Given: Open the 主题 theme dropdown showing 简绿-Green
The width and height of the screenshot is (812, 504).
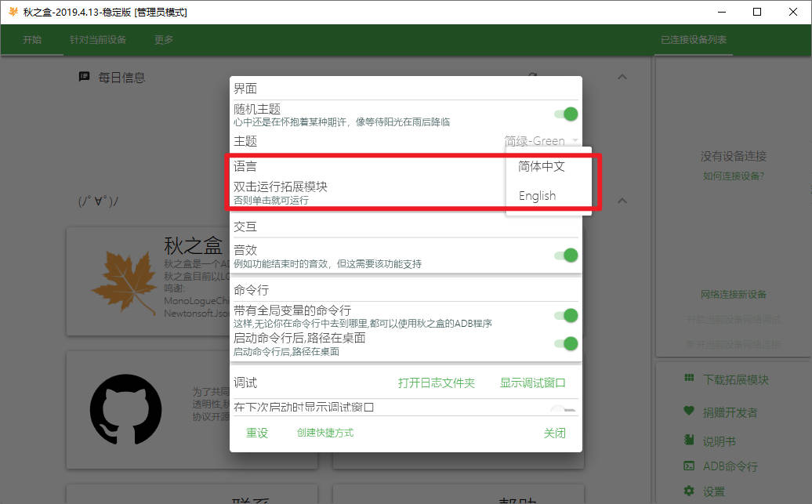Looking at the screenshot, I should (x=541, y=141).
